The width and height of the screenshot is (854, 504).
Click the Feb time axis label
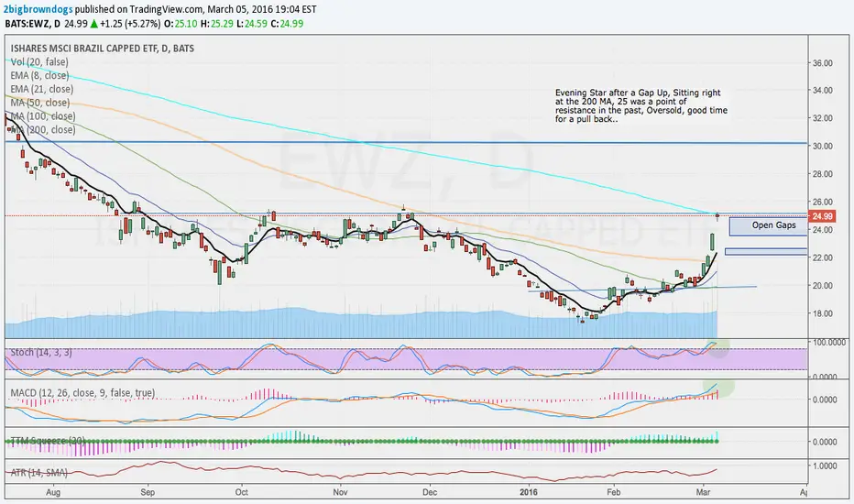(614, 493)
